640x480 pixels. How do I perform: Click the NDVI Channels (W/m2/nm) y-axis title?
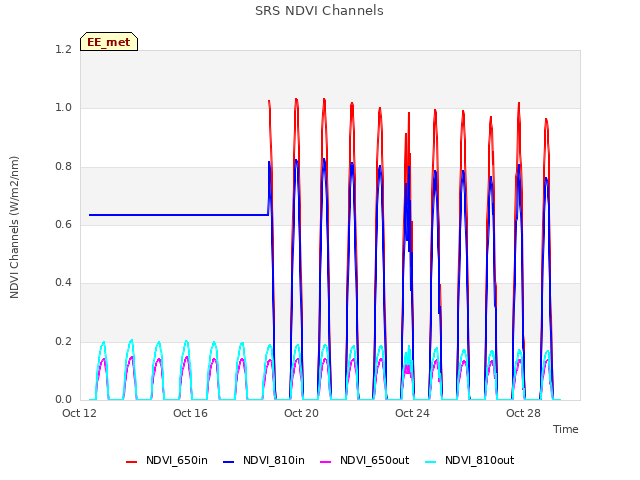pyautogui.click(x=14, y=227)
